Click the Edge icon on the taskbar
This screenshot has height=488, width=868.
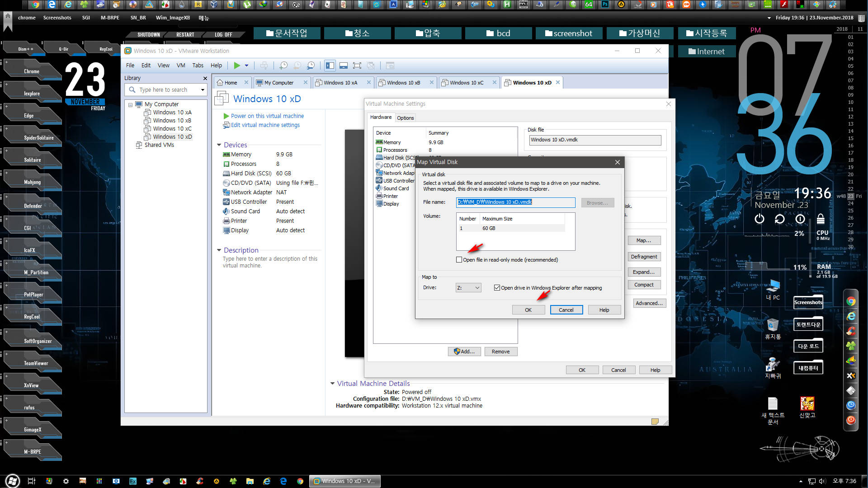[283, 481]
